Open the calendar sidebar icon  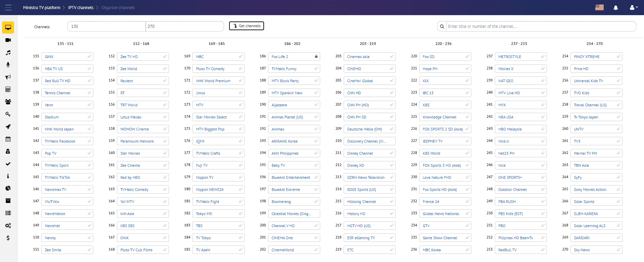pyautogui.click(x=8, y=139)
